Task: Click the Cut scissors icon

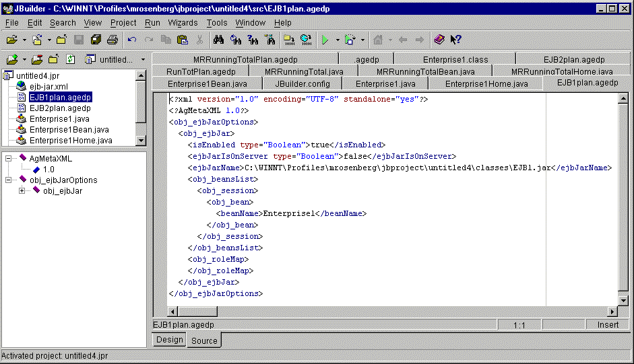Action: point(199,40)
